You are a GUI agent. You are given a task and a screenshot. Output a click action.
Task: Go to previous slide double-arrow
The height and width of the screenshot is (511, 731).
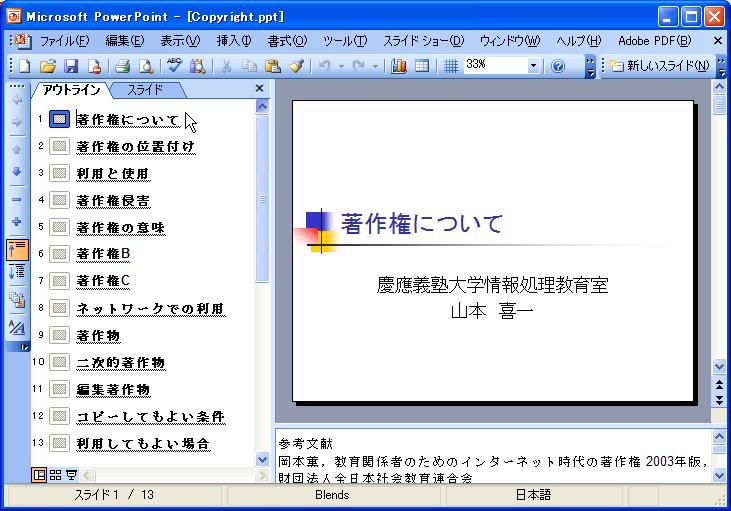[719, 385]
